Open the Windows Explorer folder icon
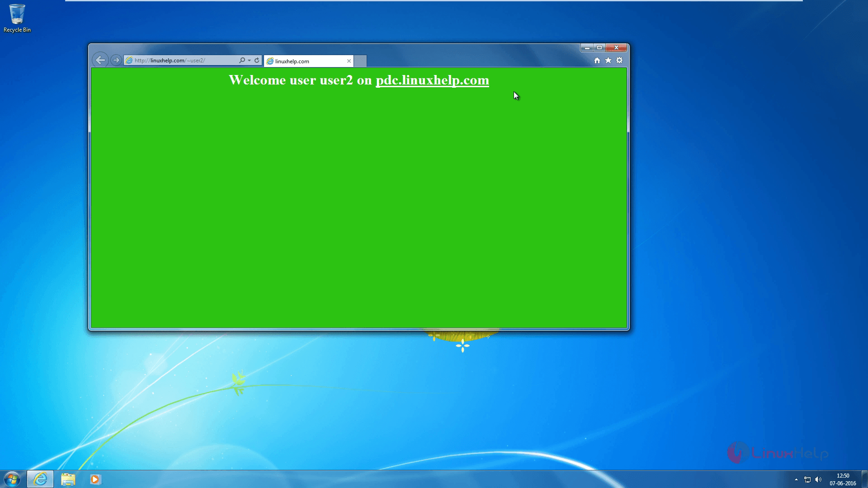The width and height of the screenshot is (868, 488). [67, 479]
